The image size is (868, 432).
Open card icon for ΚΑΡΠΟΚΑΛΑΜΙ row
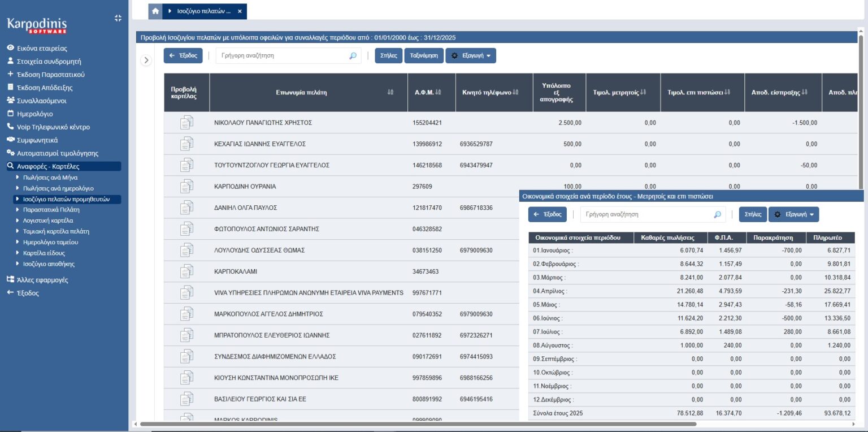186,271
